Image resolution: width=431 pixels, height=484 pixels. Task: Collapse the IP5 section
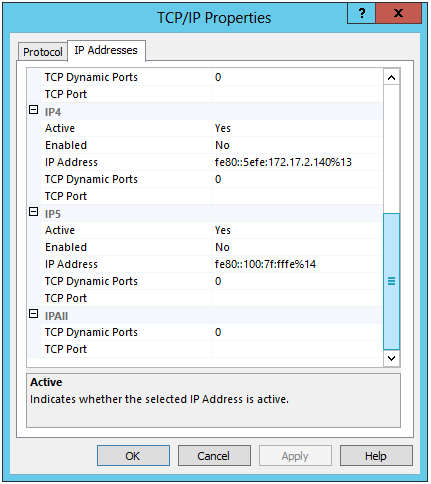[34, 212]
